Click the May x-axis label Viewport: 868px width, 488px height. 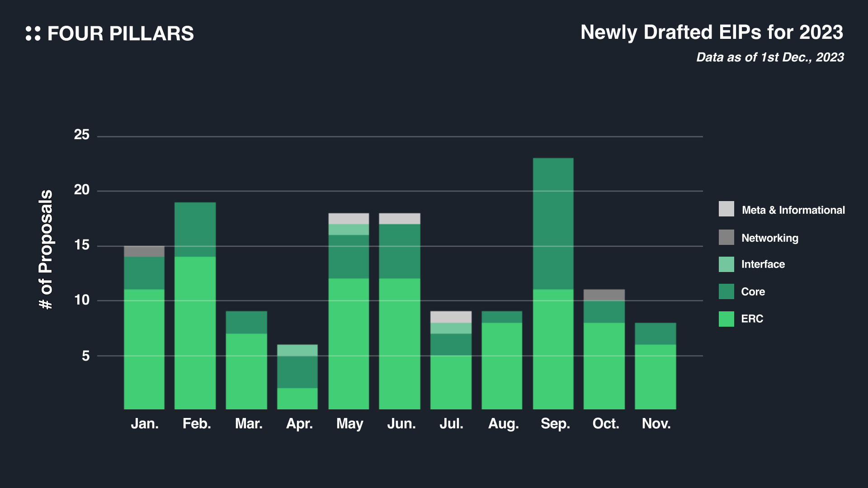pos(349,424)
